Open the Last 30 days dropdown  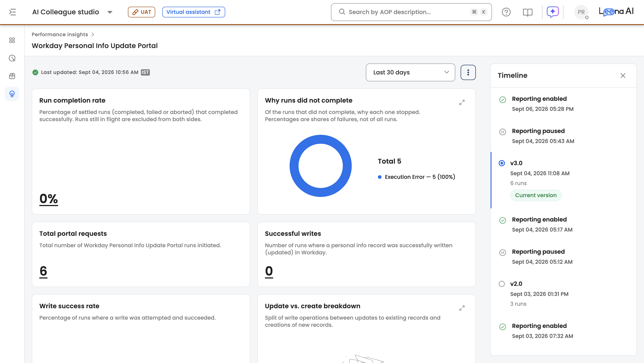coord(410,72)
